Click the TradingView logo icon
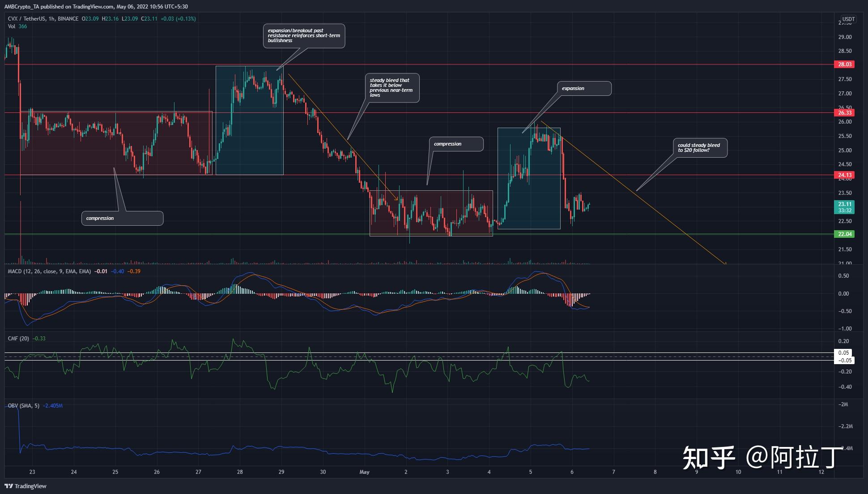The width and height of the screenshot is (868, 494). pos(9,486)
